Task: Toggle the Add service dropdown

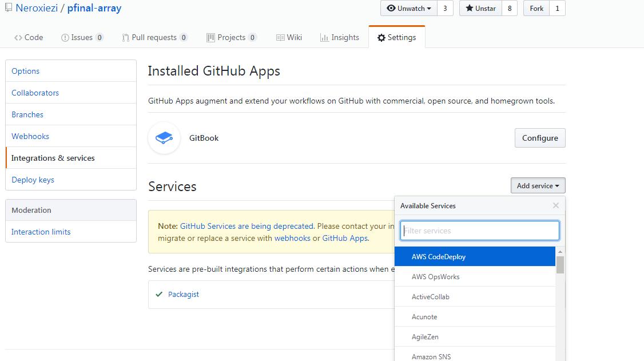Action: click(x=538, y=185)
